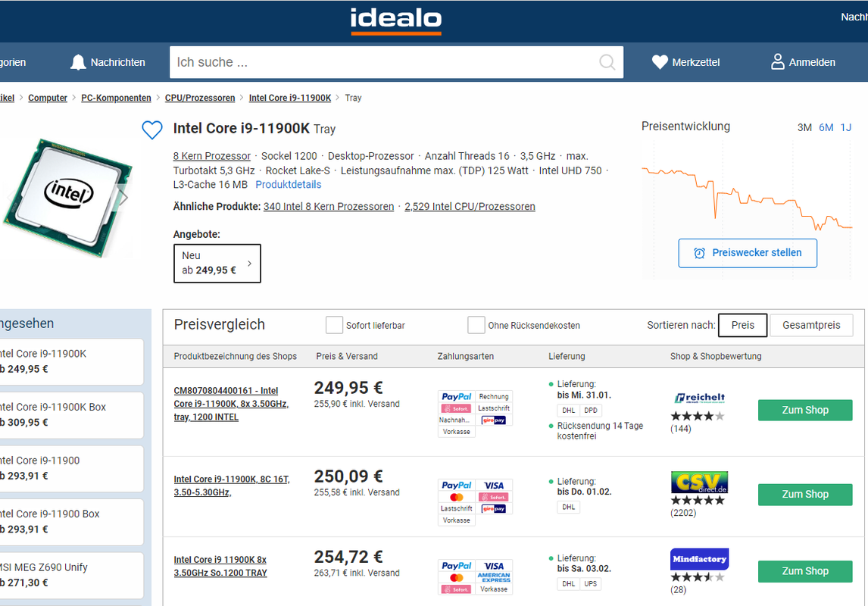
Task: Click Anmelden user icon
Action: click(777, 61)
